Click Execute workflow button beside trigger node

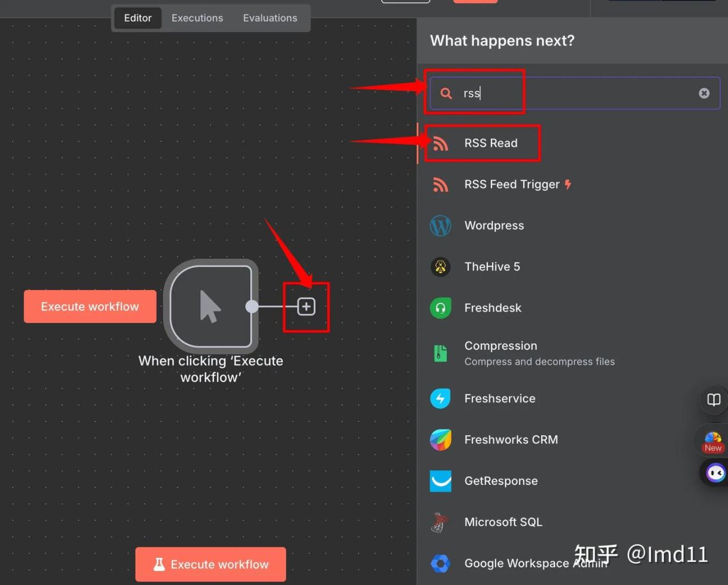click(90, 307)
